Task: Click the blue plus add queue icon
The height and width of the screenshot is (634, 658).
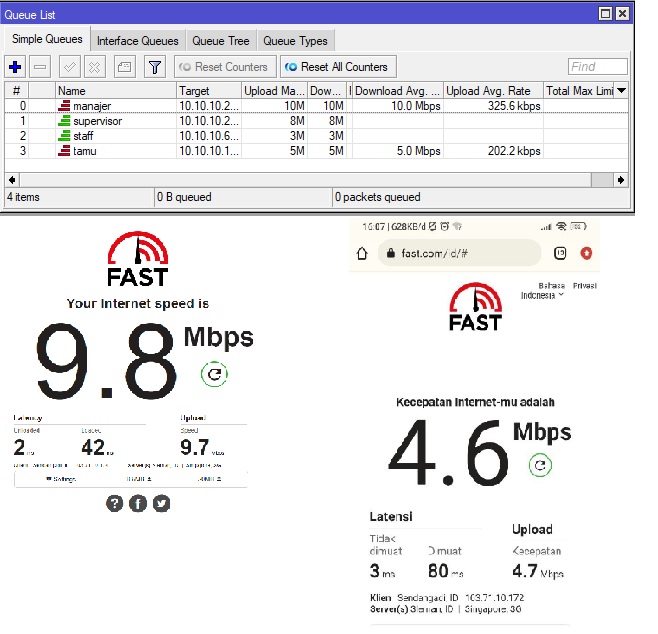Action: click(15, 67)
